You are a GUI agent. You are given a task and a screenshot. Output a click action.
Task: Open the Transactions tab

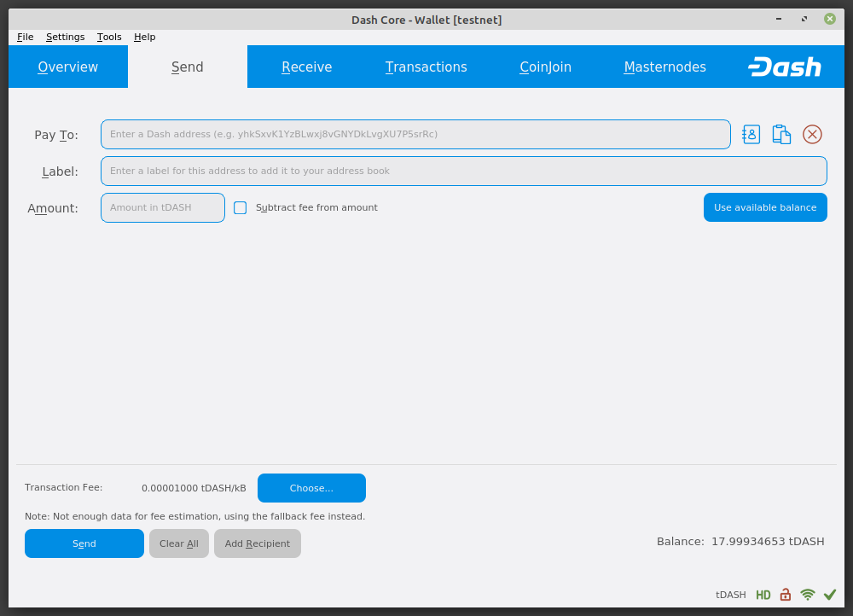[426, 67]
